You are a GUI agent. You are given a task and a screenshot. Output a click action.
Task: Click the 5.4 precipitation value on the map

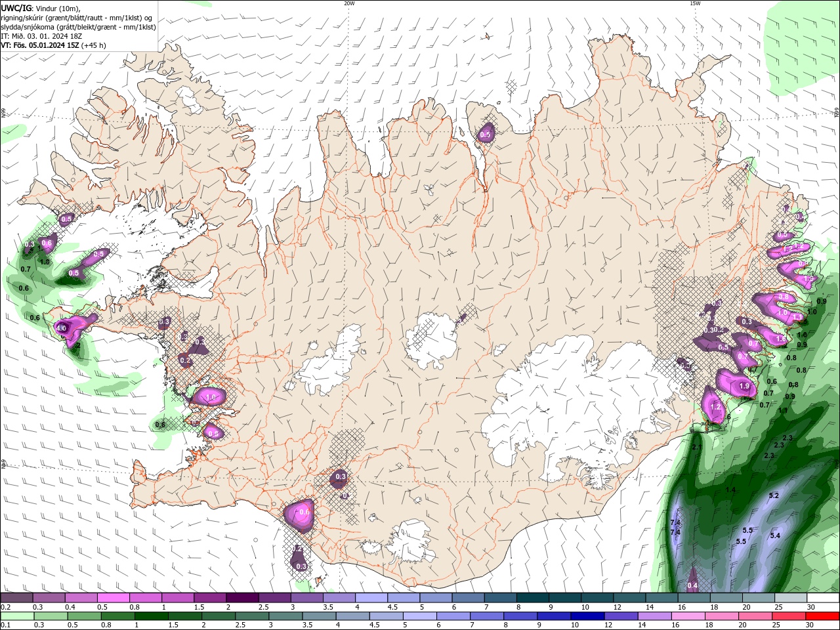click(775, 535)
